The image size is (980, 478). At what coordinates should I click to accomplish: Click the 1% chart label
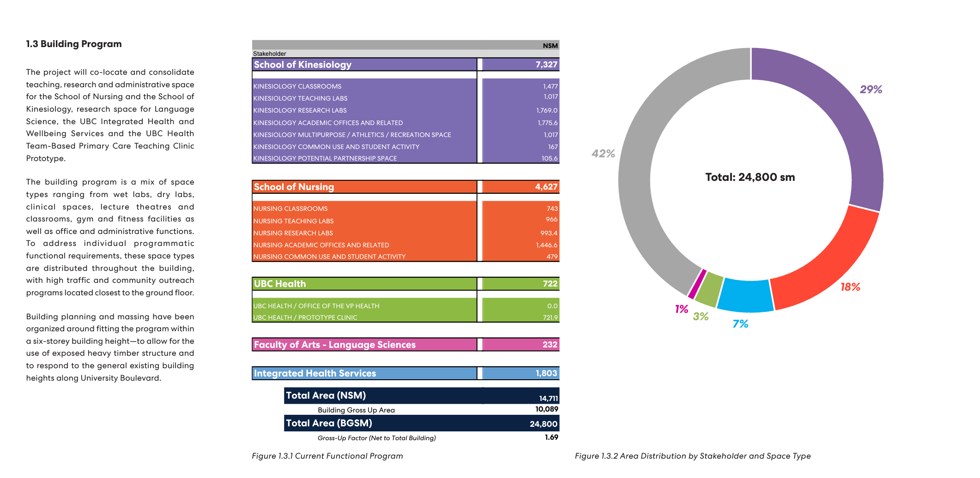pyautogui.click(x=682, y=309)
